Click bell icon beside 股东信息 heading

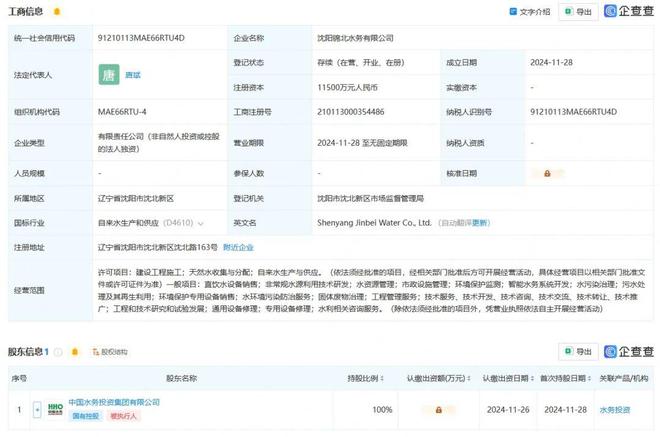75,352
